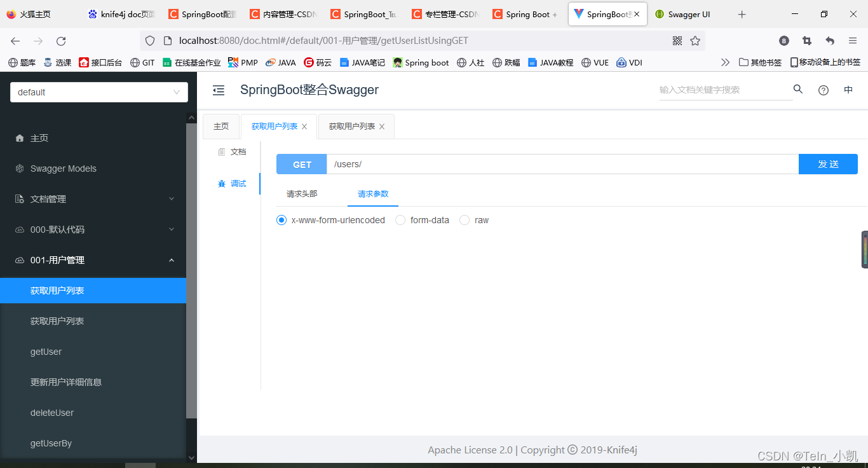Screen dimensions: 868x468
Task: Select form-data radio option
Action: point(400,220)
